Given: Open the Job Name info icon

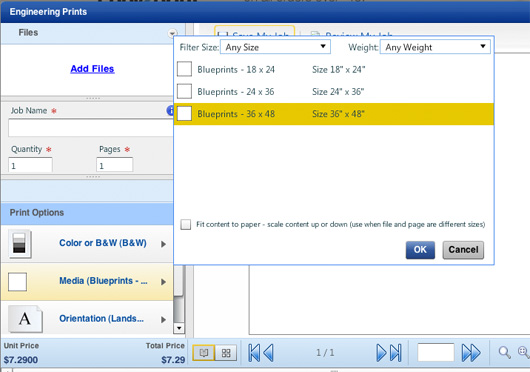Looking at the screenshot, I should pos(170,110).
